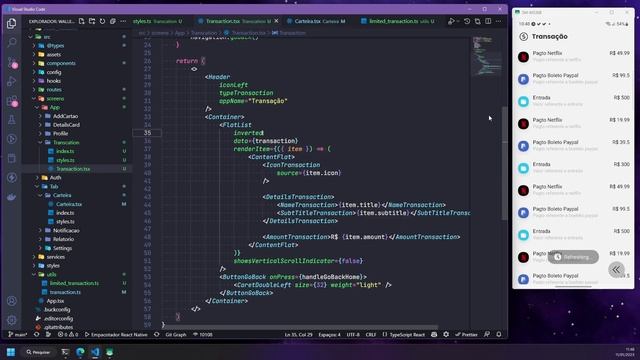Image resolution: width=640 pixels, height=360 pixels.
Task: Tap the Refreshing pill in the phone app
Action: [573, 257]
